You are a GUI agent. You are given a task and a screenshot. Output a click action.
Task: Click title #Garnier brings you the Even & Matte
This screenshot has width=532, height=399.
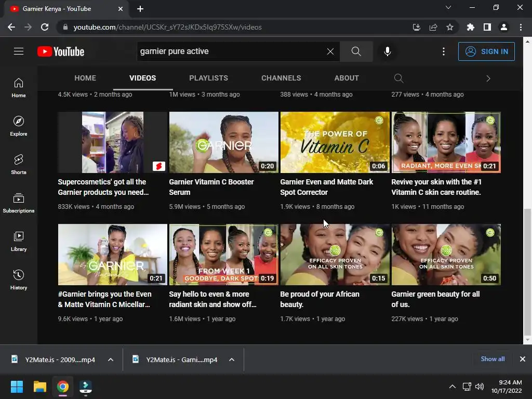[104, 299]
